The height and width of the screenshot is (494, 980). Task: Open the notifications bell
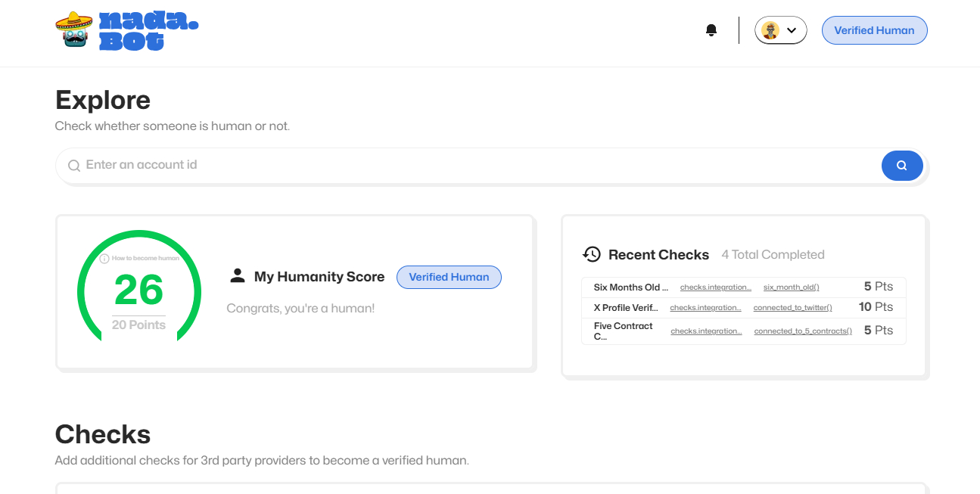point(711,30)
